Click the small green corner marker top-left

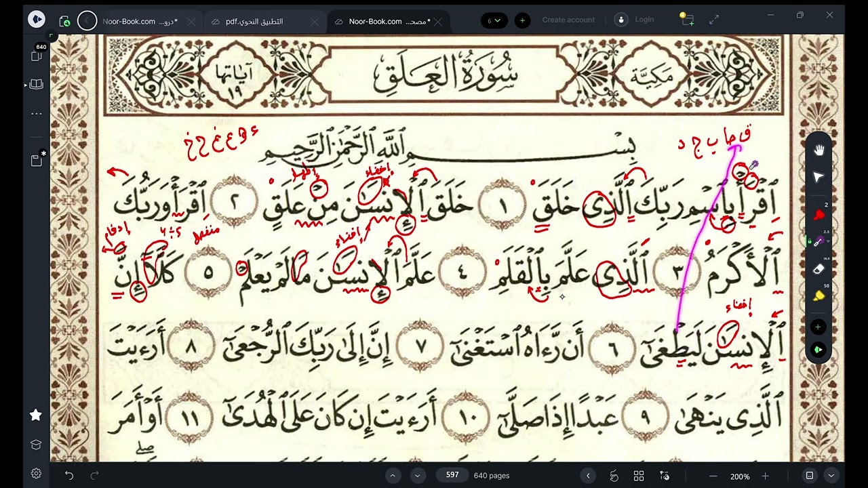[x=50, y=35]
